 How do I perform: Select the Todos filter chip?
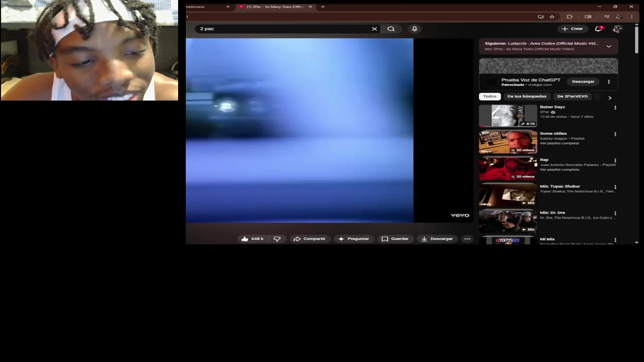pos(490,97)
